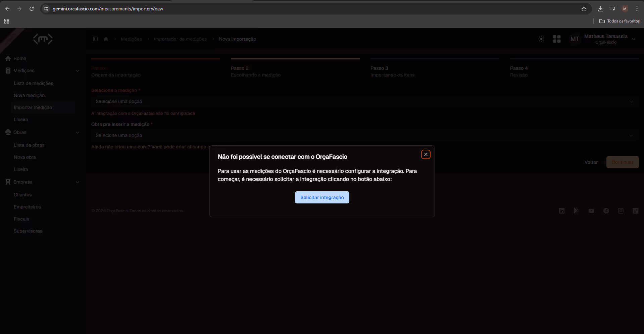The width and height of the screenshot is (644, 334).
Task: Open the browser three-dot menu
Action: pyautogui.click(x=637, y=9)
